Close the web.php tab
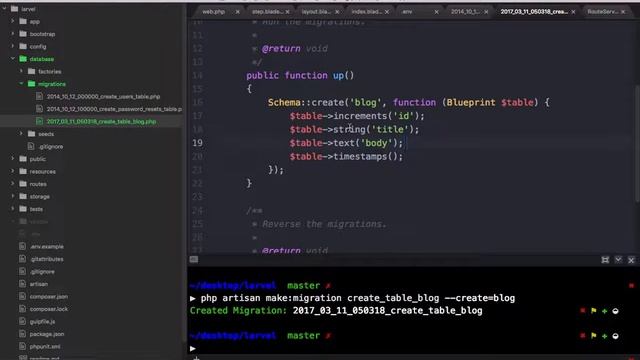The width and height of the screenshot is (640, 360). click(x=238, y=12)
